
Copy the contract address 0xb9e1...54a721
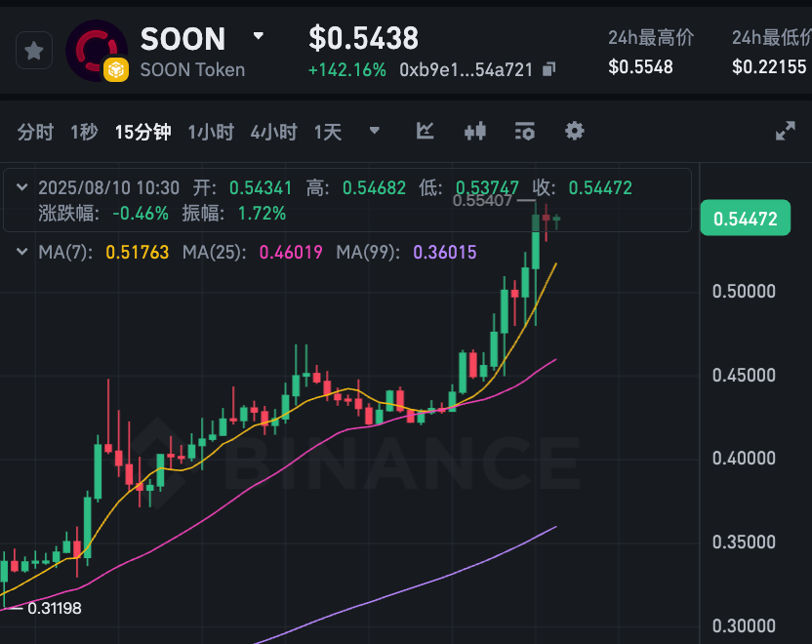tap(548, 69)
